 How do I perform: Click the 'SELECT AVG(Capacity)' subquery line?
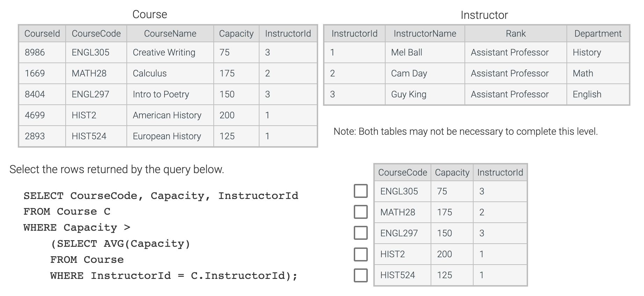[120, 244]
